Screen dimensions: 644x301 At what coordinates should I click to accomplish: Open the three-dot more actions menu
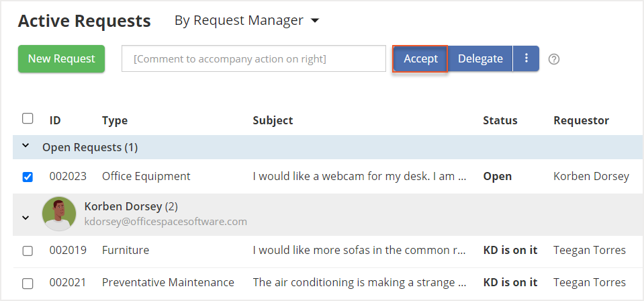point(526,58)
